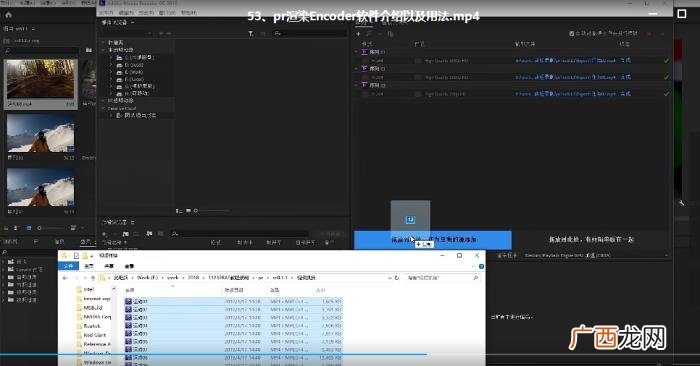700x366 pixels.
Task: Collapse the first sequence in the Queue
Action: pos(356,52)
